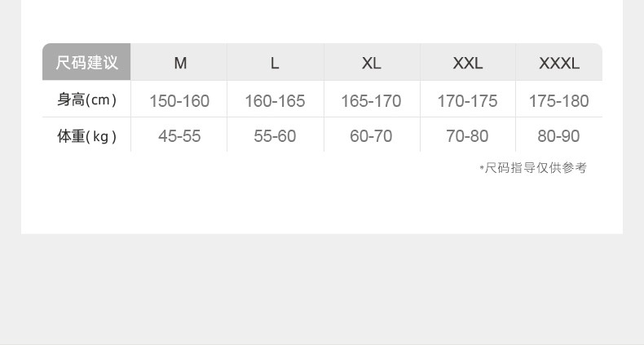Select the M size column header
The image size is (644, 345).
179,63
